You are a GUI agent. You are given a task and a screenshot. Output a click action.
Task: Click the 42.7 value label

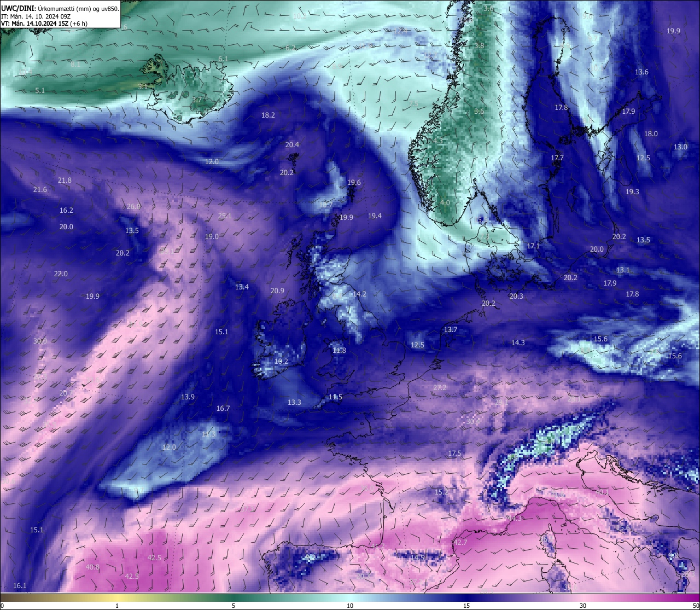point(460,543)
